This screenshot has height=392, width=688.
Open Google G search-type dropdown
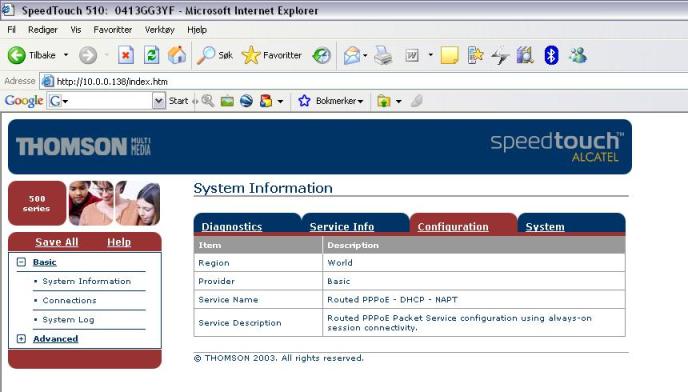coord(65,102)
